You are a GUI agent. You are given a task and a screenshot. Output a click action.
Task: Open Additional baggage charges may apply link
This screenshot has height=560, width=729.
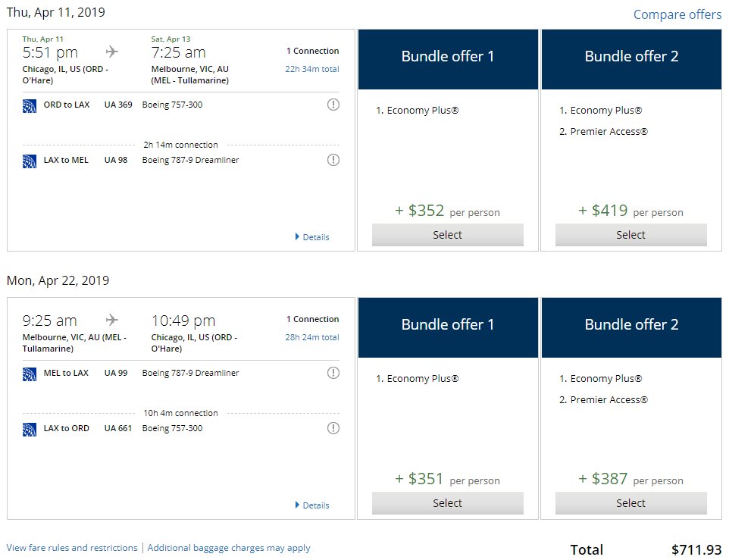click(x=229, y=548)
